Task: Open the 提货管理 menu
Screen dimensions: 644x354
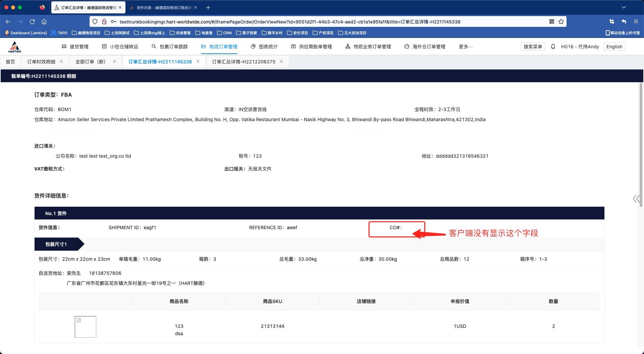Action: coord(75,47)
